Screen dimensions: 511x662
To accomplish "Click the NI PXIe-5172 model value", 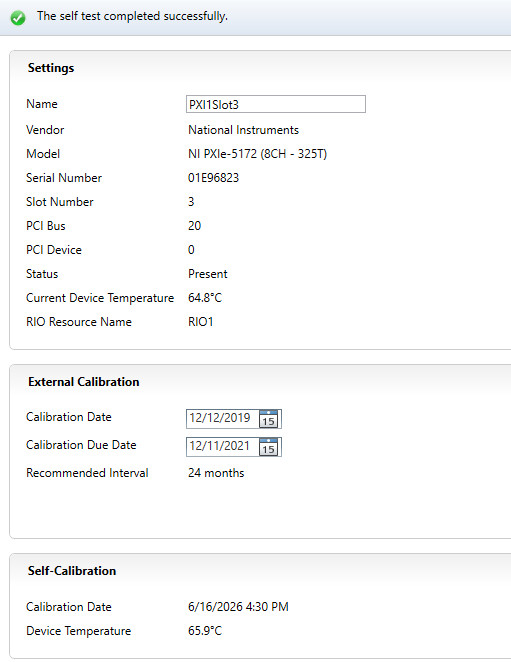I will click(x=258, y=154).
